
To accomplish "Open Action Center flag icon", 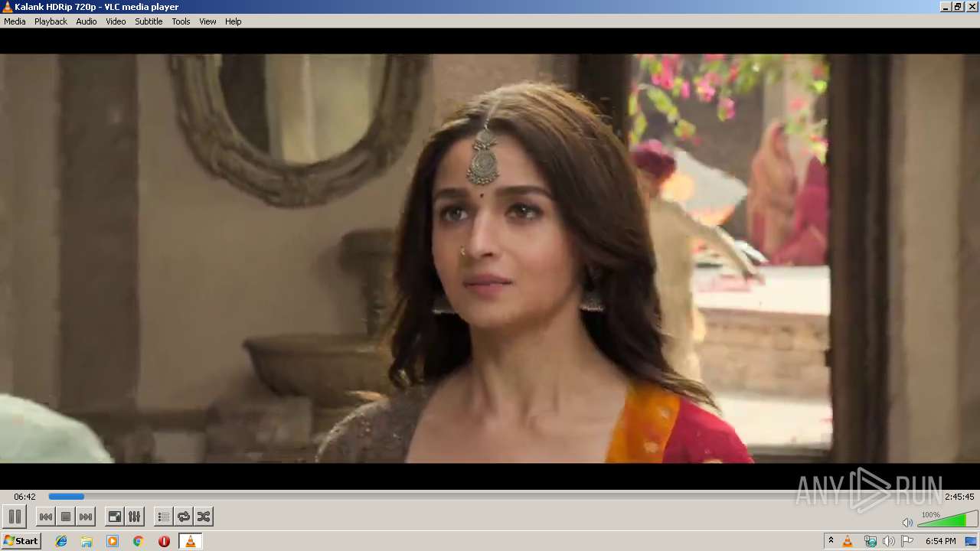I will (x=907, y=541).
